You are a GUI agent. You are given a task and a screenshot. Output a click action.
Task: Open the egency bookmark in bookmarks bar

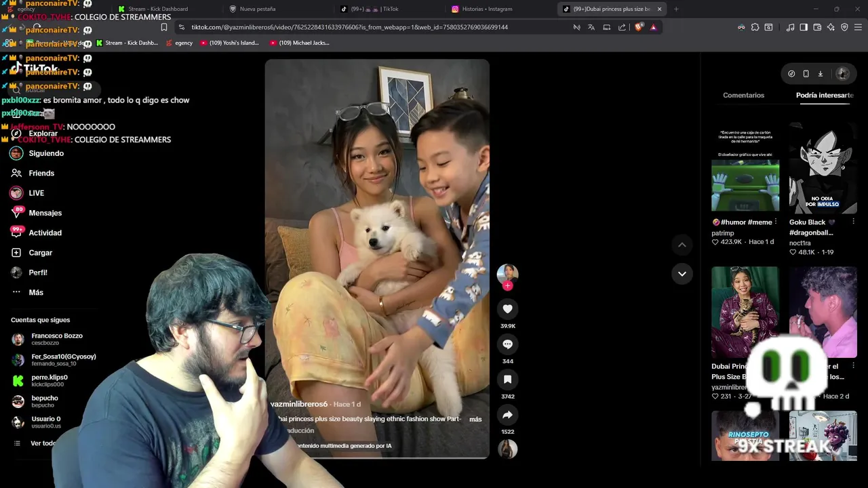tap(179, 43)
